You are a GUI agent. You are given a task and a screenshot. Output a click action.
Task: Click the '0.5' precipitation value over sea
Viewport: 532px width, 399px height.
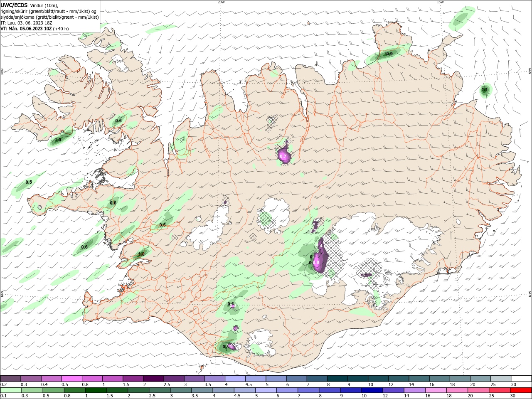[29, 182]
